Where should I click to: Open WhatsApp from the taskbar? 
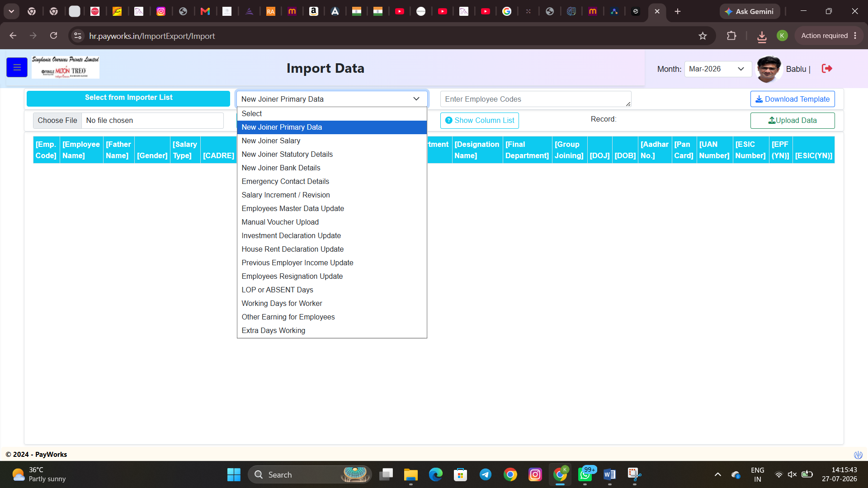(585, 474)
